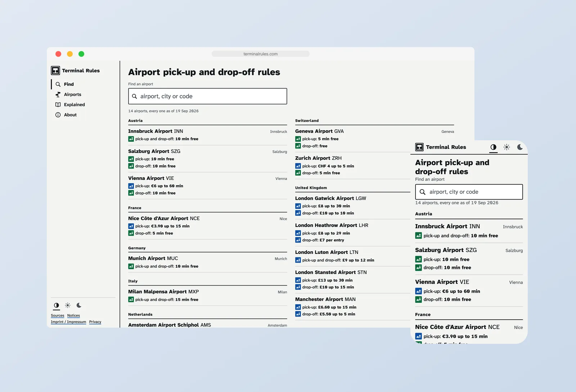Select auto contrast theme in desktop sidebar

(x=57, y=305)
